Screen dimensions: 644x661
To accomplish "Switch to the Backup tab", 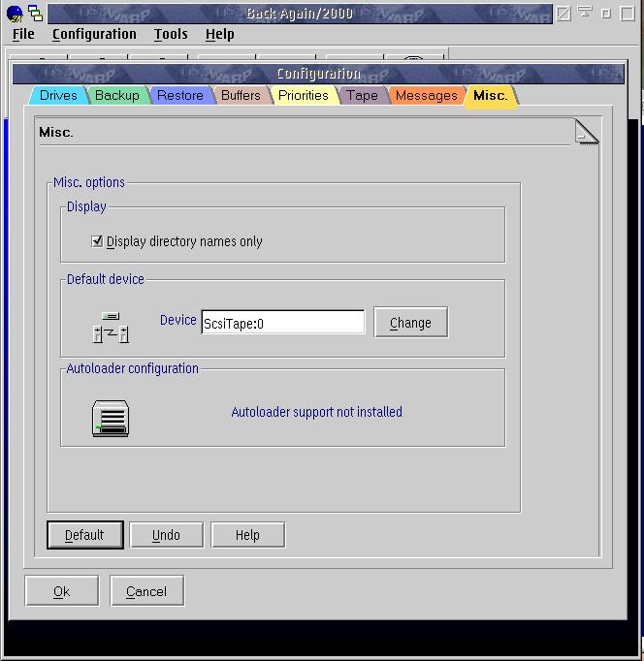I will click(x=116, y=95).
